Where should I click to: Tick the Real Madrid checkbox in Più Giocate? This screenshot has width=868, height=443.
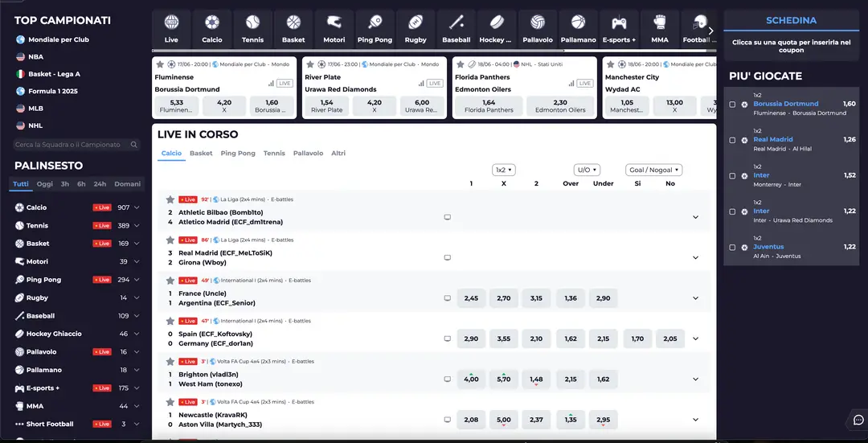tap(732, 140)
